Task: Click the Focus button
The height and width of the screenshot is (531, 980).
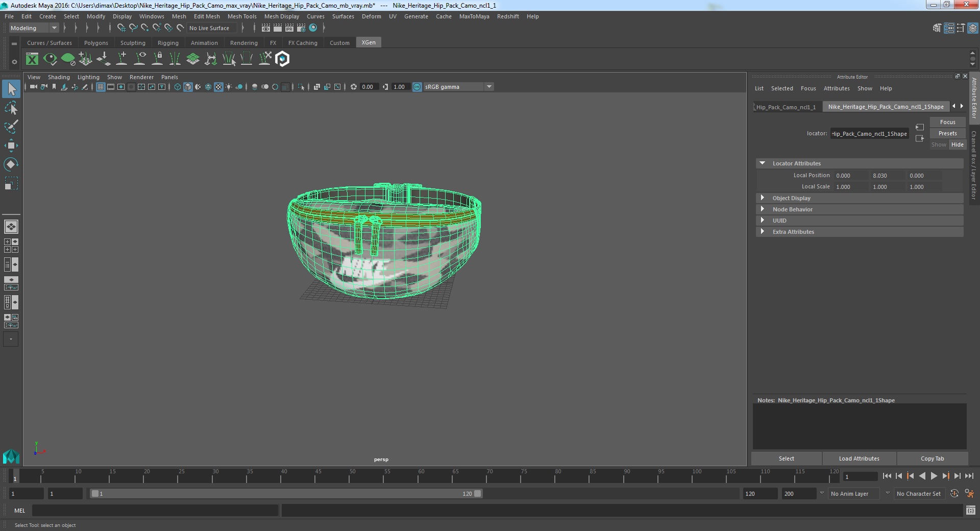Action: click(947, 122)
